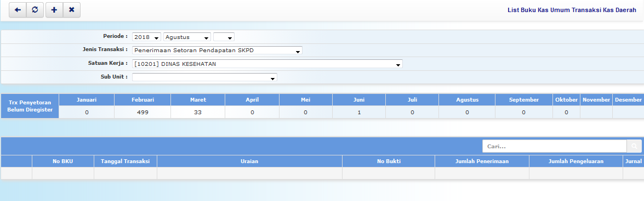Open the 2018 year dropdown
Screen dimensions: 644x201
coord(147,37)
